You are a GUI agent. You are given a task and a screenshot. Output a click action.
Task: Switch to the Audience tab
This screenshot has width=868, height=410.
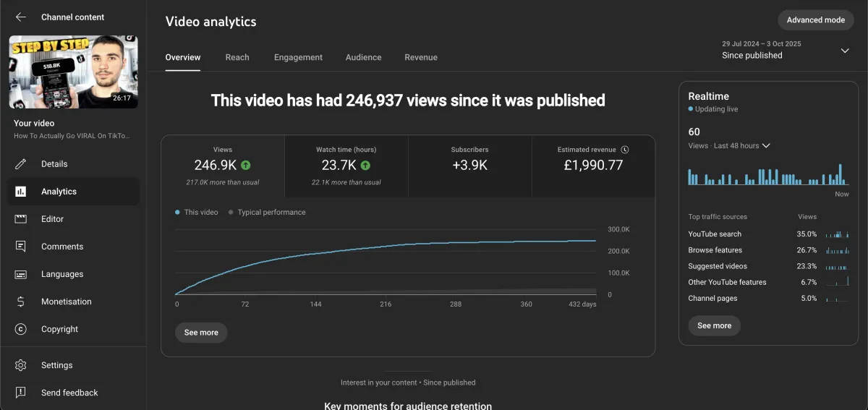point(364,57)
